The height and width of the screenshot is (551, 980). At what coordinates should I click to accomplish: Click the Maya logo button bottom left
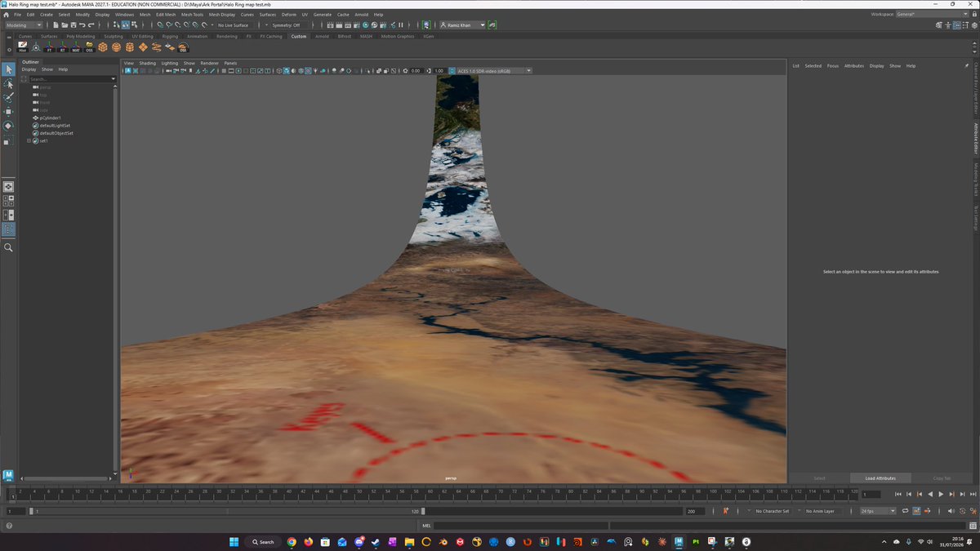tap(9, 475)
